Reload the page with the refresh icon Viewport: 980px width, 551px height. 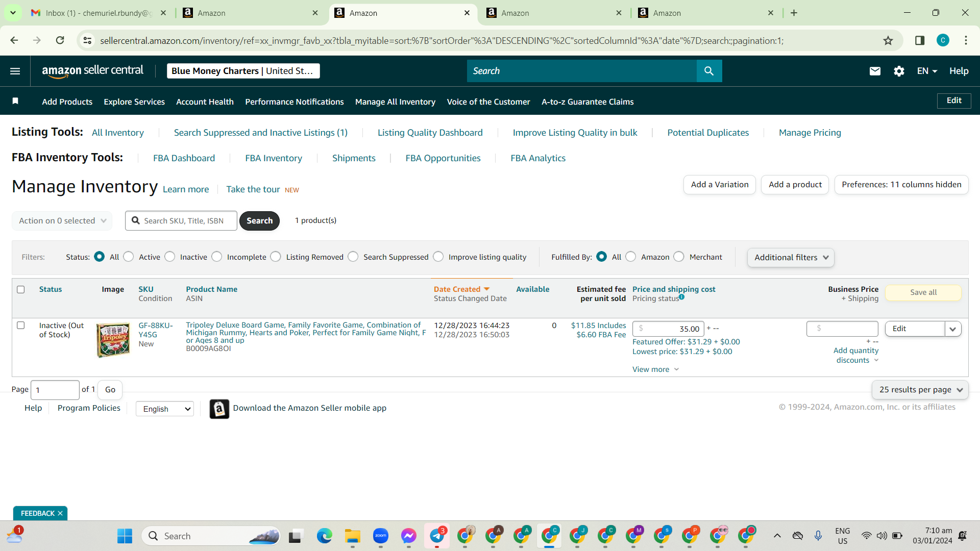(60, 40)
